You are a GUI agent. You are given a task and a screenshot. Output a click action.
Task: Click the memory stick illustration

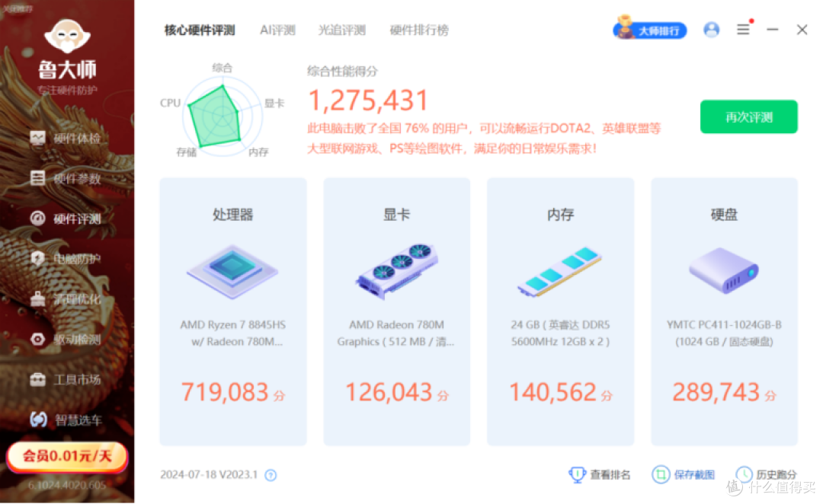pos(560,271)
